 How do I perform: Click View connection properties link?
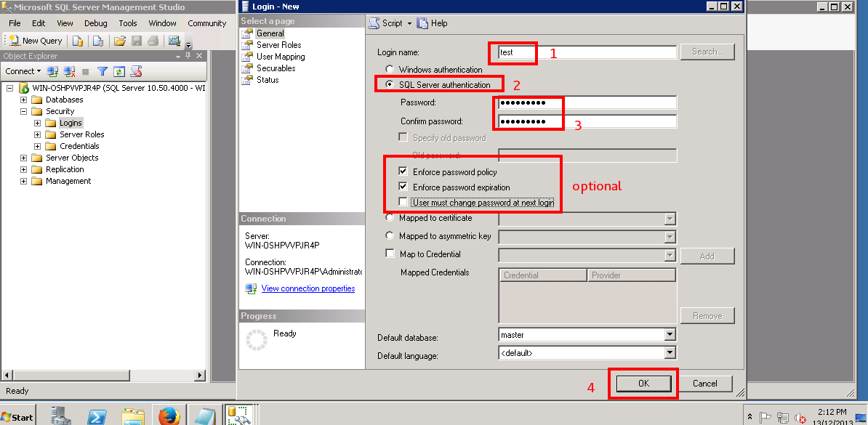point(308,288)
